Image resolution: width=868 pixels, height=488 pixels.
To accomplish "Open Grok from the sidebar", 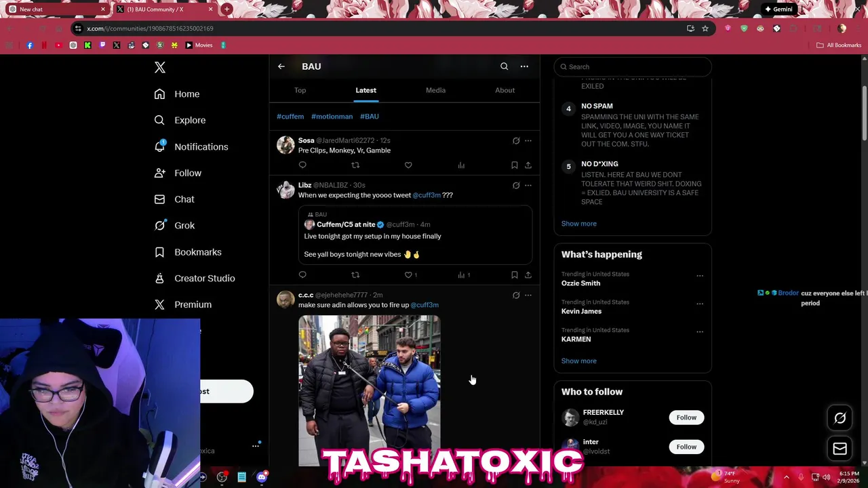I will pos(174,226).
